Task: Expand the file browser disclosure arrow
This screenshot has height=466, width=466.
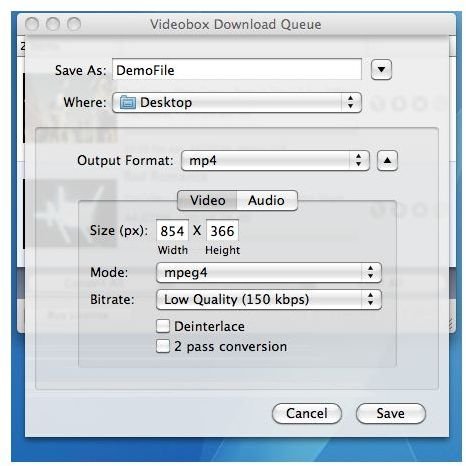Action: 381,70
